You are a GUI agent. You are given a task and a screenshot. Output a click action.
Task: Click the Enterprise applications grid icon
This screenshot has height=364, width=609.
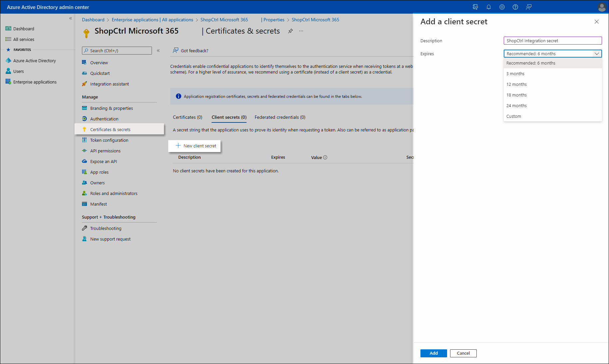(x=8, y=82)
